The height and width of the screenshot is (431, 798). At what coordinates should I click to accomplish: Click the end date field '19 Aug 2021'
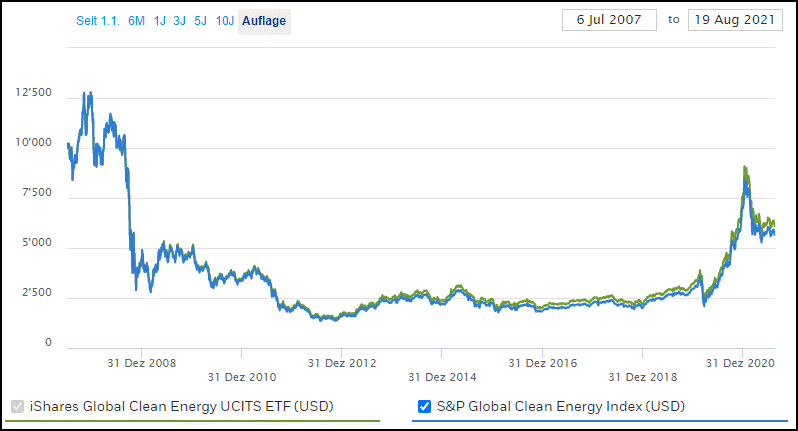click(734, 20)
